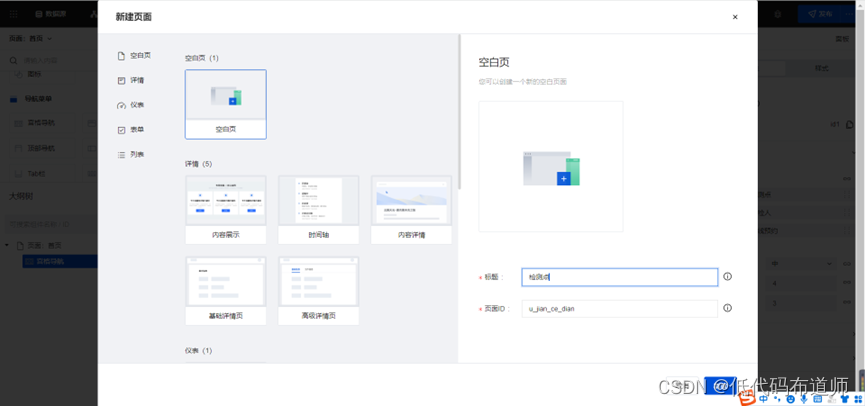
Task: Click the soft keyboard icon in IME bar
Action: click(x=818, y=399)
